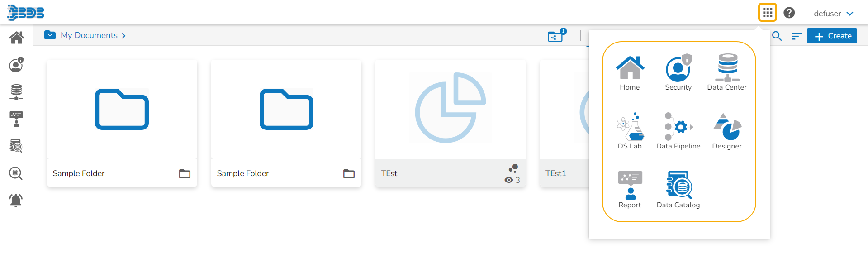Click the chevron after My Documents
This screenshot has height=268, width=868.
pos(123,36)
